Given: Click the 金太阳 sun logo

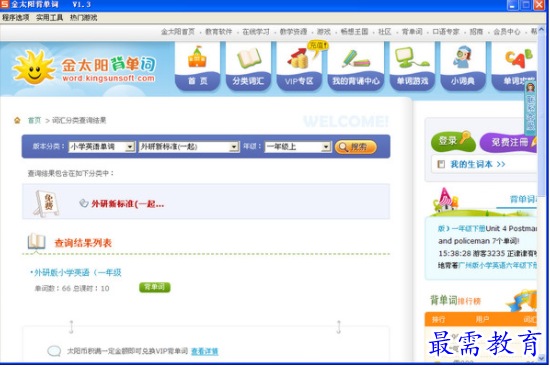Looking at the screenshot, I should (34, 67).
